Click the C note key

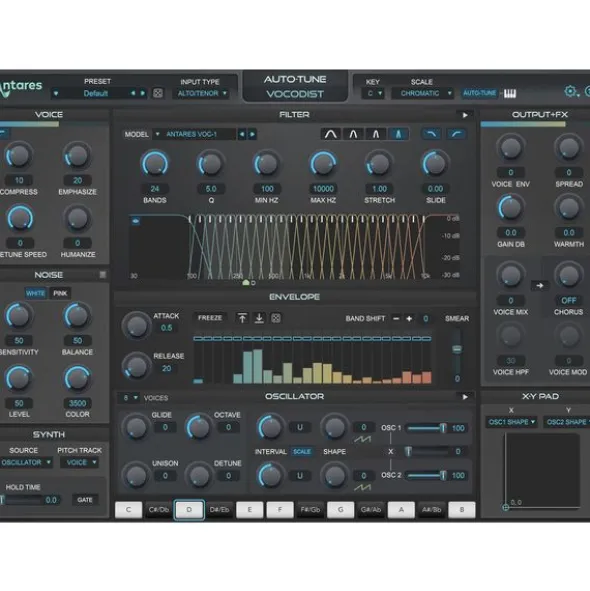(129, 510)
